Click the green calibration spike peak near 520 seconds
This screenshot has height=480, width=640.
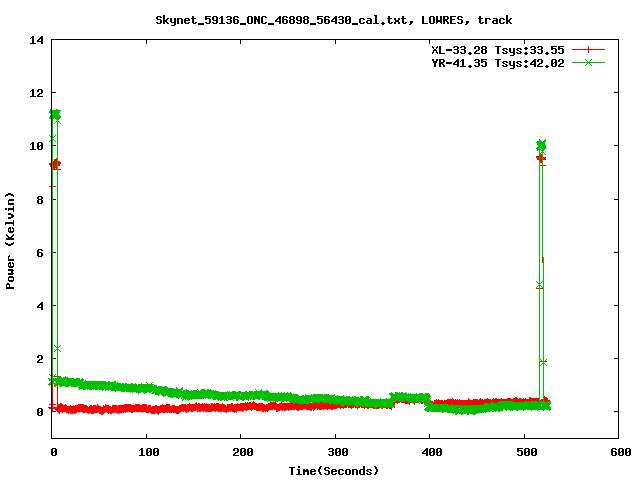click(x=541, y=145)
